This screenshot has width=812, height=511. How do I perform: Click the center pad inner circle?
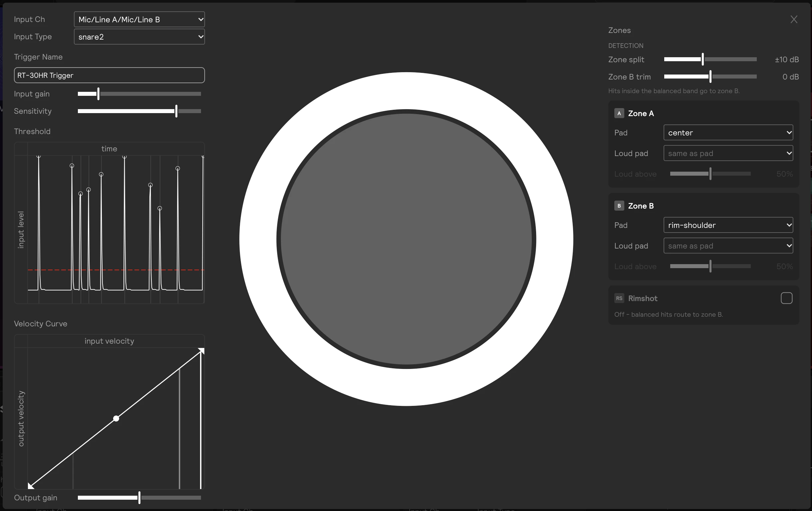click(x=406, y=239)
